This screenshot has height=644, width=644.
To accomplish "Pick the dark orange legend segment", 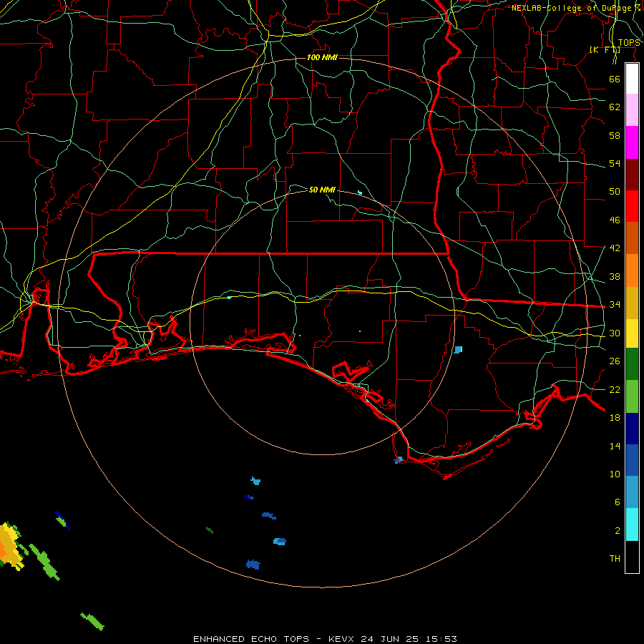I will (x=632, y=238).
